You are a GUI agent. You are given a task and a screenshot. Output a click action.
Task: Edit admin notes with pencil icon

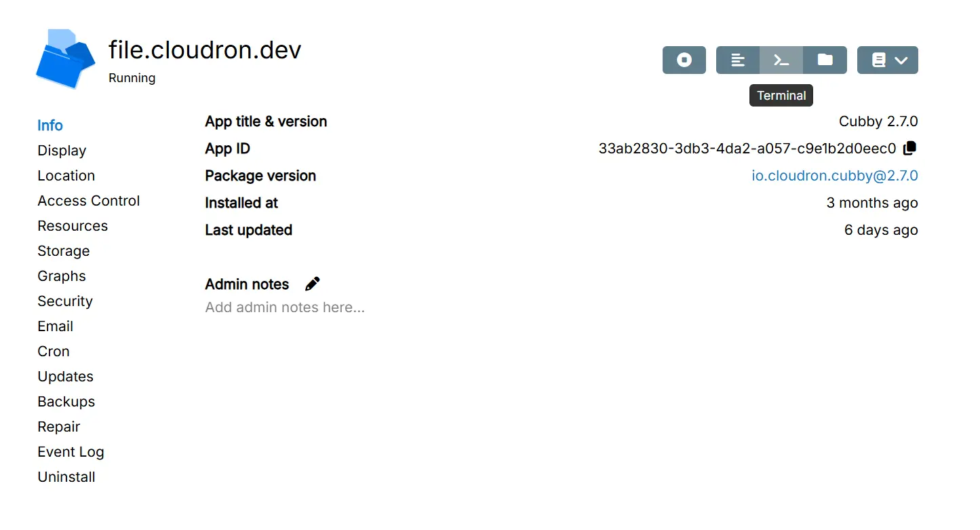point(312,284)
